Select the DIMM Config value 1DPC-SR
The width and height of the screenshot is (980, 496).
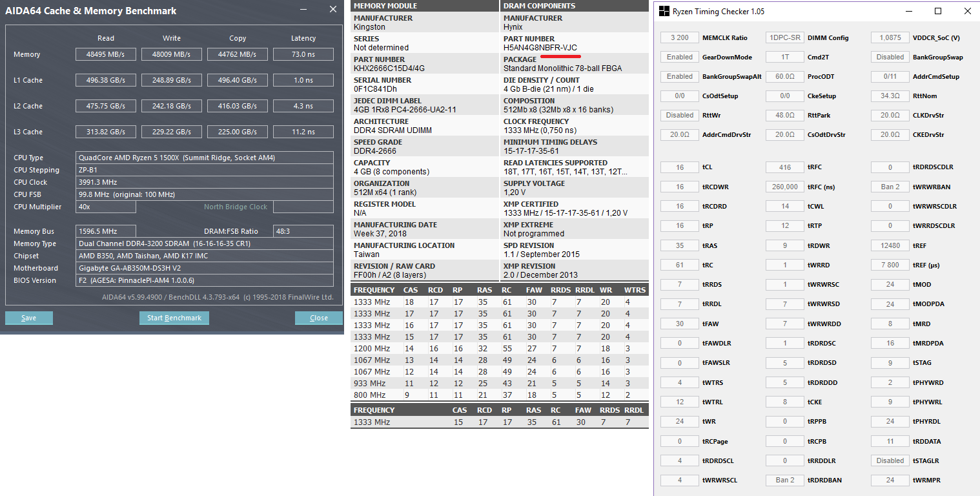pyautogui.click(x=785, y=38)
